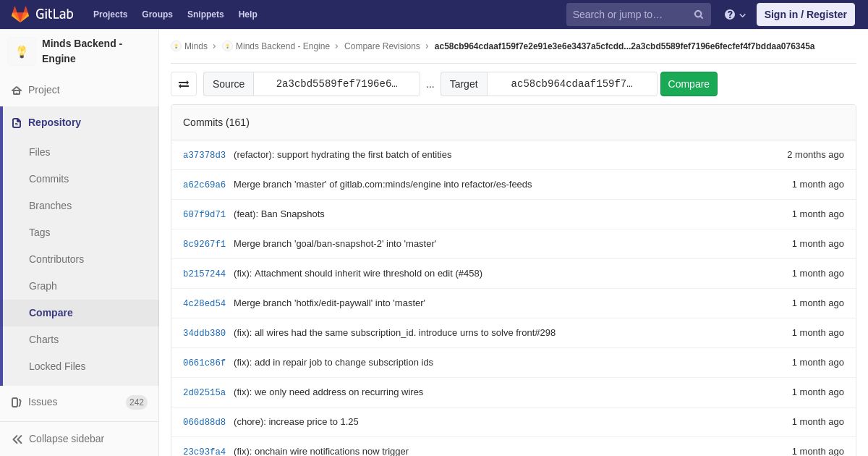The height and width of the screenshot is (456, 868).
Task: Focus the Search or jump to field
Action: coord(628,14)
